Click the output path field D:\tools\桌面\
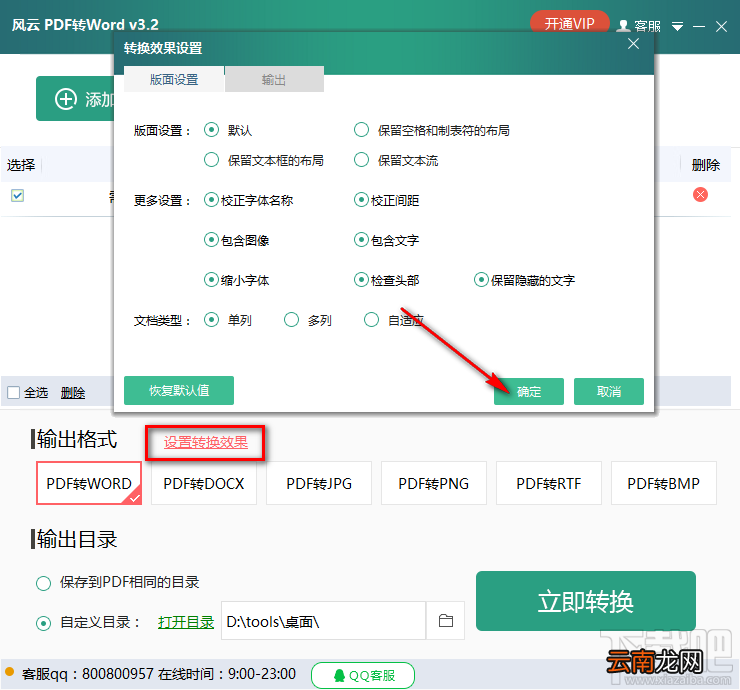740x690 pixels. click(324, 621)
